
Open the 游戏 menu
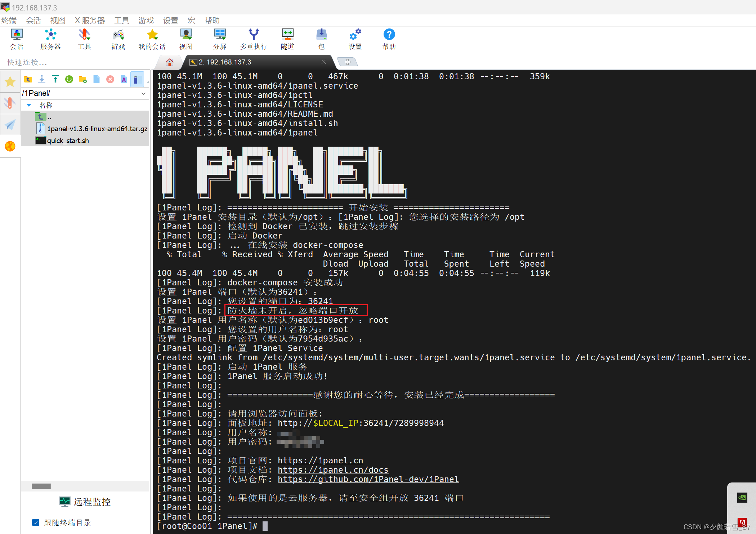pos(146,20)
